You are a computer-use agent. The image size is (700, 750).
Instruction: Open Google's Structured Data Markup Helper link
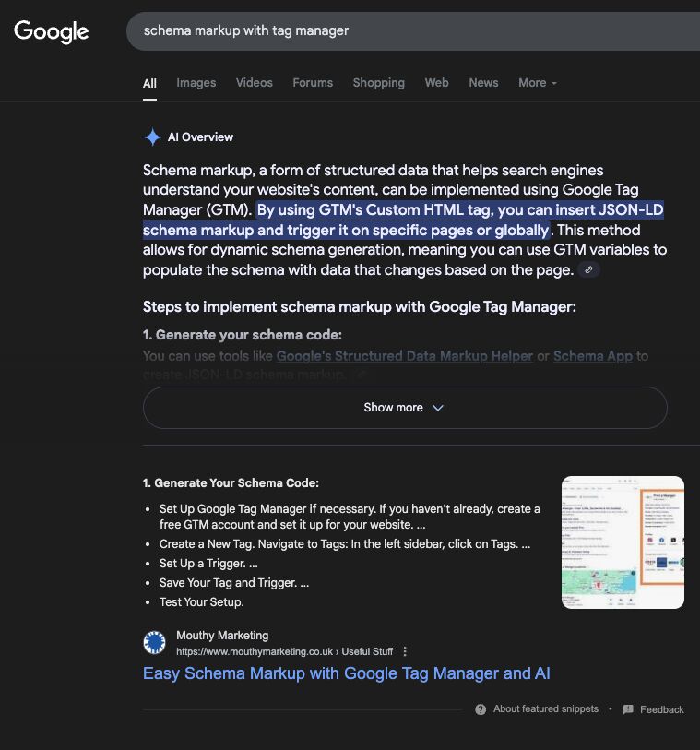click(404, 356)
